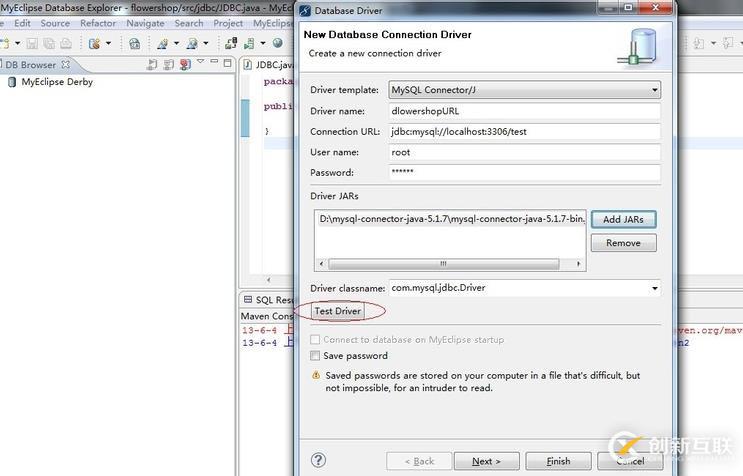Select MyEclipse Derby in DB Browser
Screen dimensions: 743x476
coord(57,82)
